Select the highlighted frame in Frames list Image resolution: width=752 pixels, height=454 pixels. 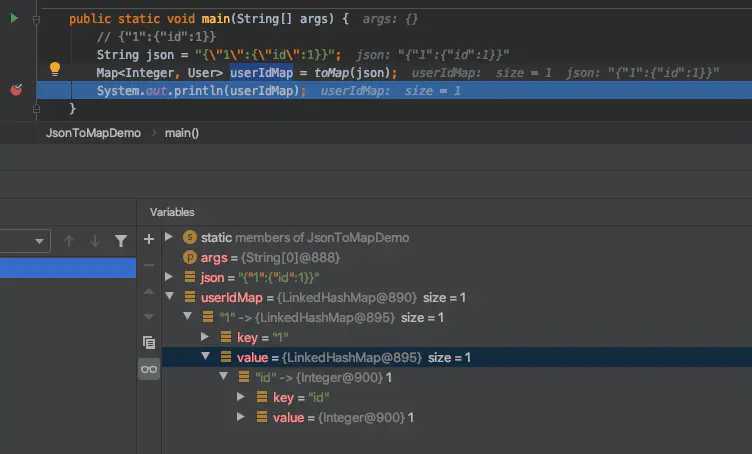click(x=68, y=268)
